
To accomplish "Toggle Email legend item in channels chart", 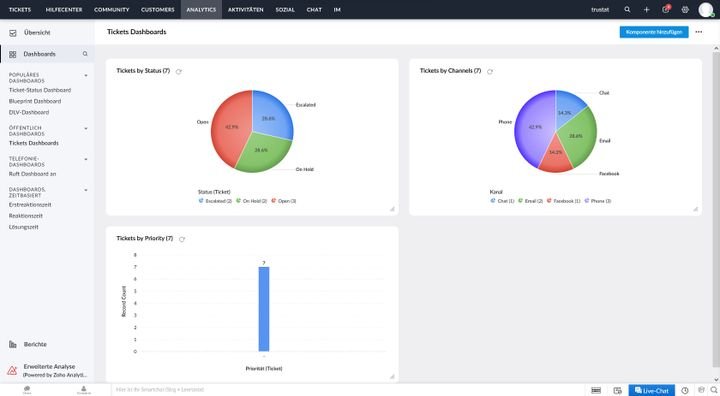I will click(530, 201).
